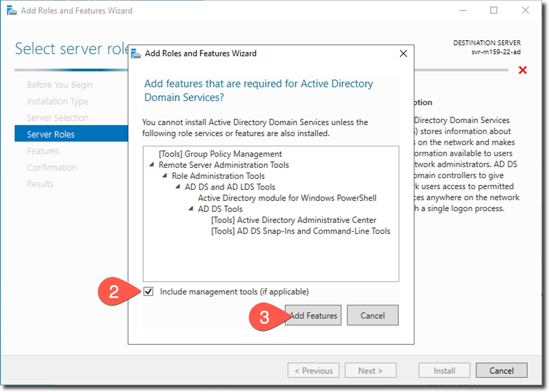Screen dimensions: 549x392
Task: Go to the Confirmation step
Action: click(52, 167)
